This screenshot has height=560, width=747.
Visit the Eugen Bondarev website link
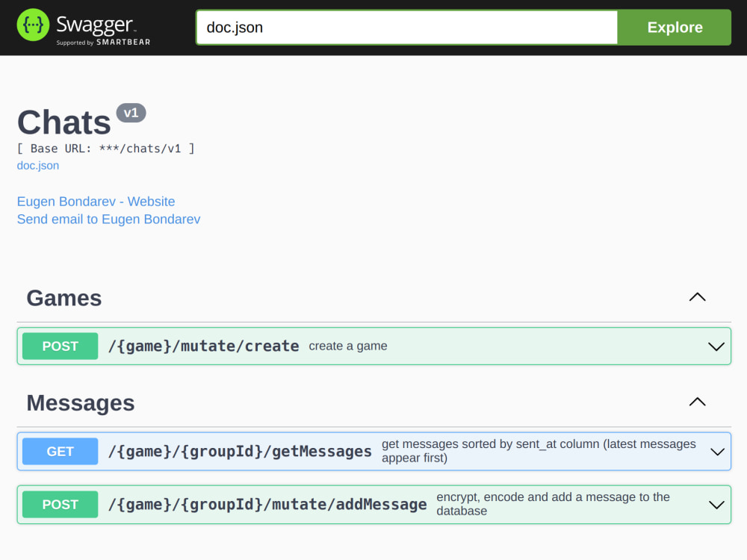pos(96,202)
